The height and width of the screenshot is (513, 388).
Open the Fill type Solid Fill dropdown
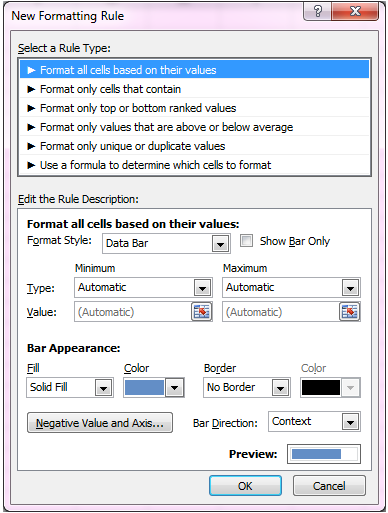70,387
